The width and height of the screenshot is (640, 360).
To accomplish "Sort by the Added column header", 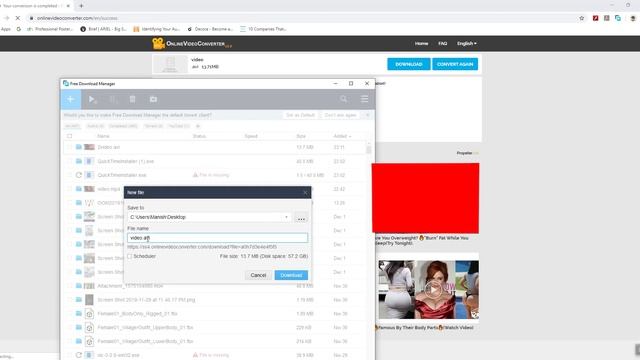I will point(342,136).
